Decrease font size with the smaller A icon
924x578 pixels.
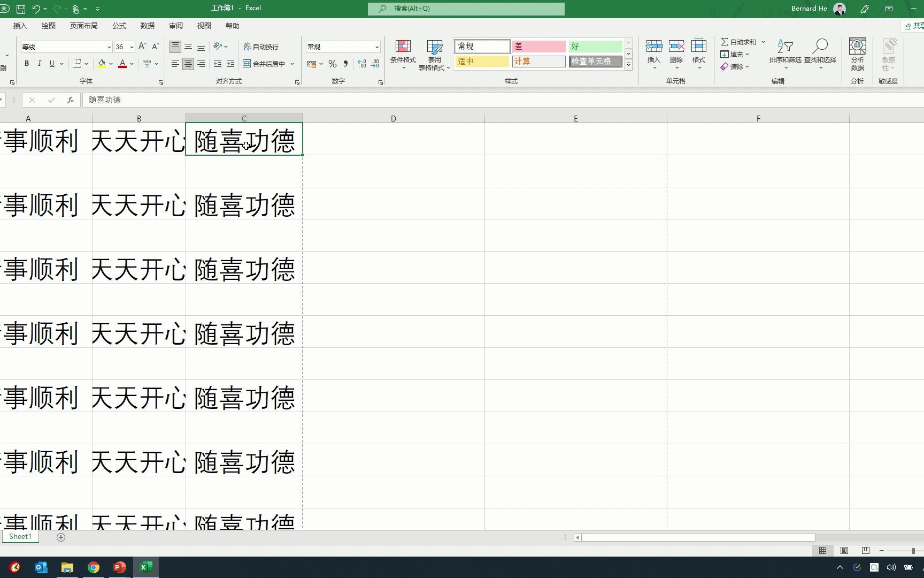[155, 47]
